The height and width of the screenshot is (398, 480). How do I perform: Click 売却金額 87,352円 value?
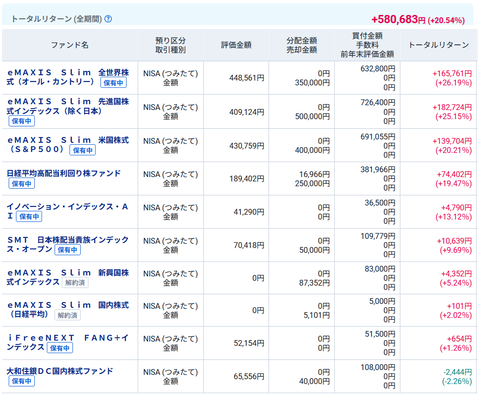click(x=315, y=283)
